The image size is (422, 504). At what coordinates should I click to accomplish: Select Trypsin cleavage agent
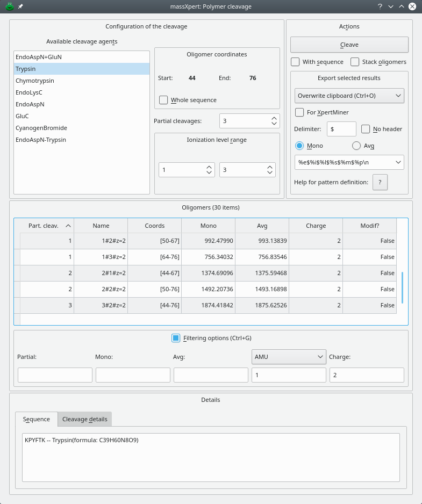pyautogui.click(x=82, y=69)
